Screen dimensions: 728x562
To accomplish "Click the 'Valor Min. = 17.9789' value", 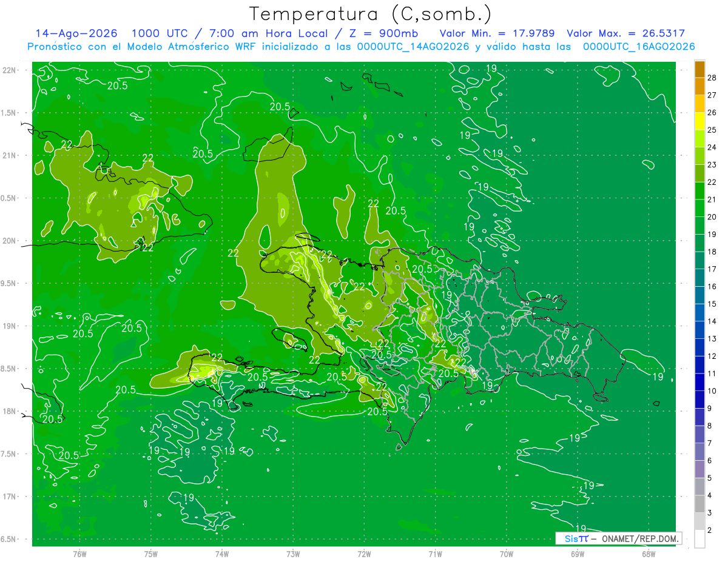I will pos(496,33).
